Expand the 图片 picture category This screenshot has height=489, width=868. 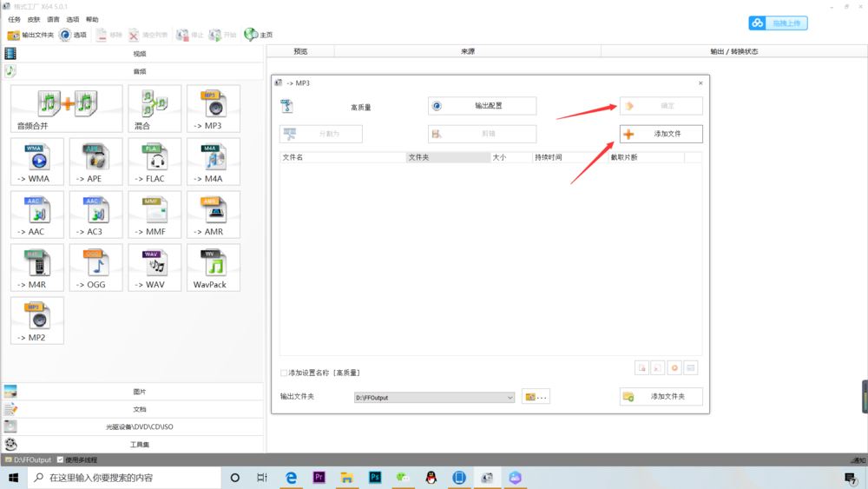[x=133, y=392]
